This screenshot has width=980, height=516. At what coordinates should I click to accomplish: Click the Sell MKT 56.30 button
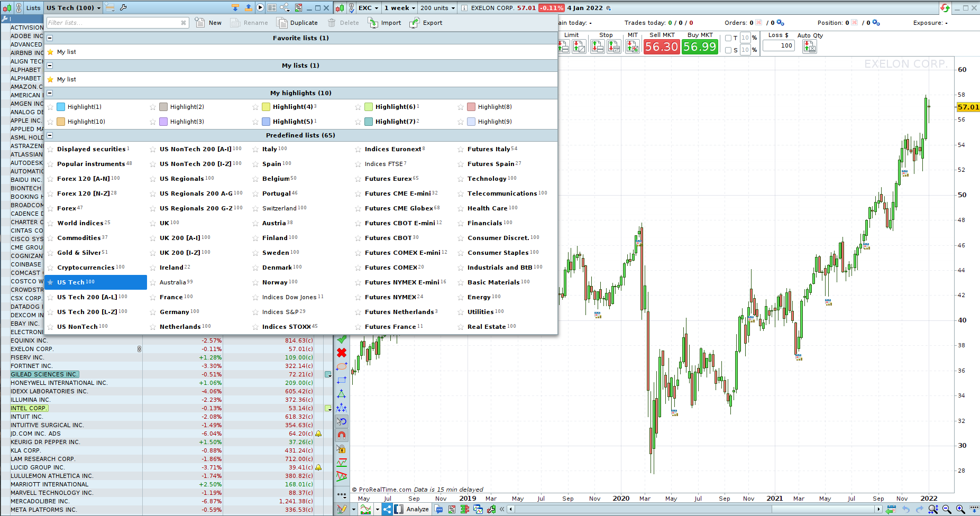pos(661,47)
